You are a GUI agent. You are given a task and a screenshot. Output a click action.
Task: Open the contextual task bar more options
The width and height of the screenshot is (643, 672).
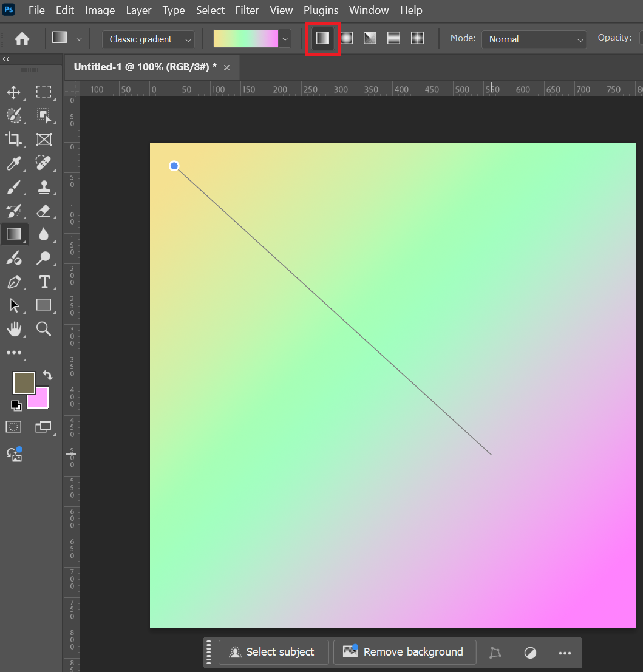(565, 653)
